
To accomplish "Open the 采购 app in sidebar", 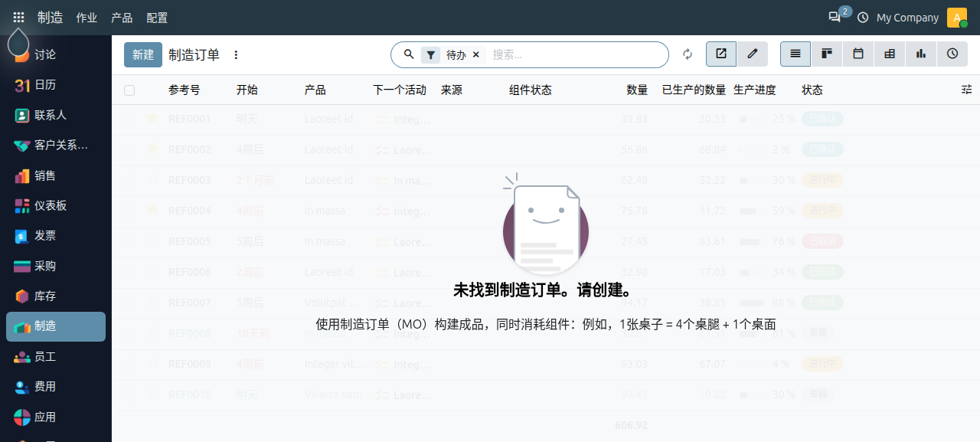I will click(x=56, y=266).
